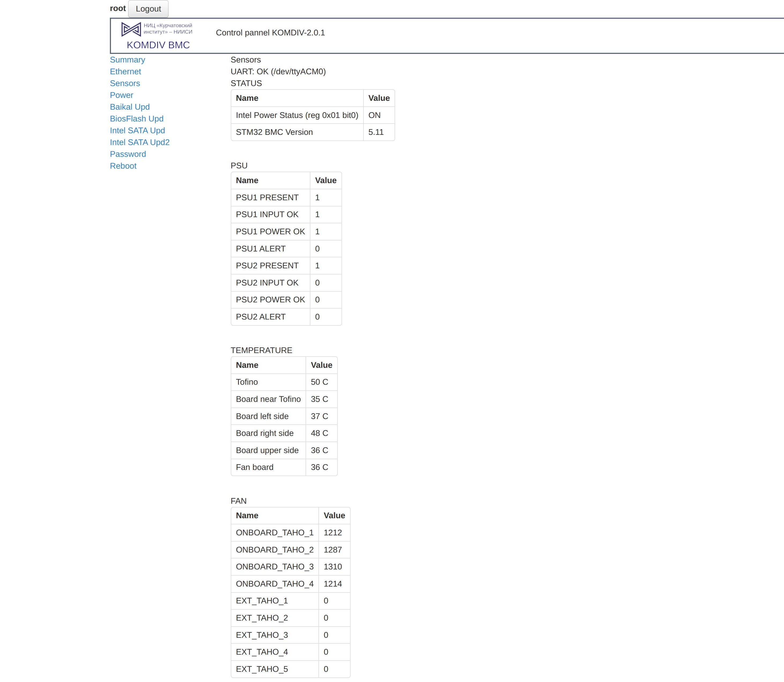Viewport: 784px width, 682px height.
Task: Click the Tofino temperature name cell
Action: point(268,382)
